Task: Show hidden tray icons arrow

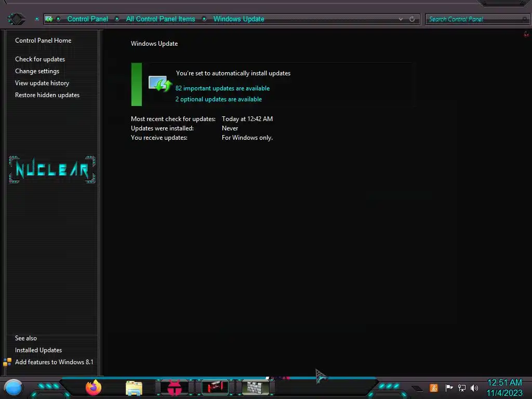Action: tap(417, 389)
